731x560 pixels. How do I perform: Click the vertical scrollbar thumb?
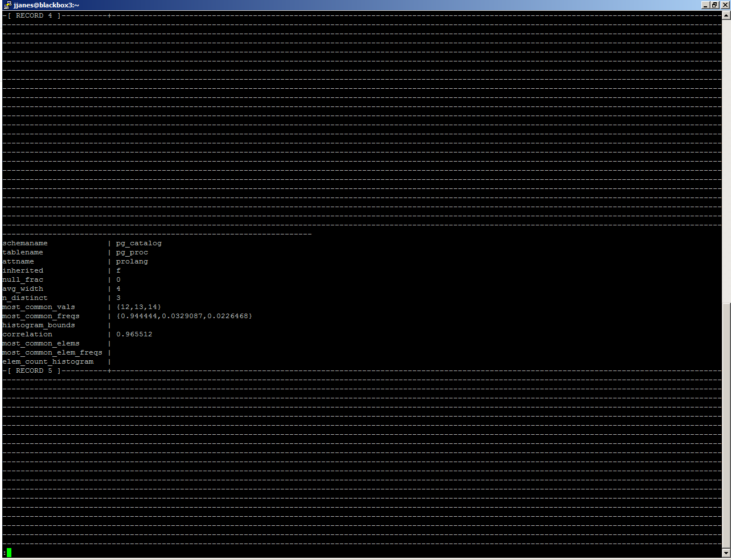click(x=726, y=424)
